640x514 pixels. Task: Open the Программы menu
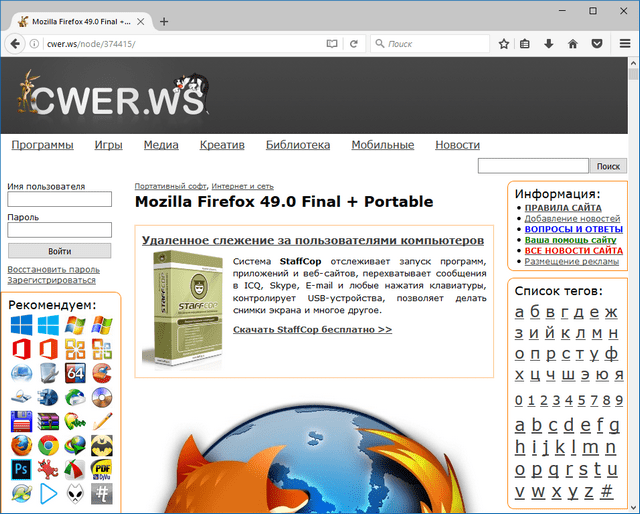pos(42,145)
